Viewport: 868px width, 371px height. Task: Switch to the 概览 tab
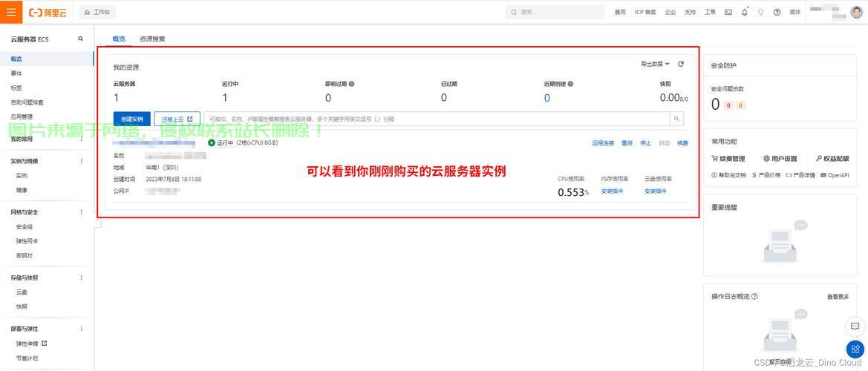coord(119,39)
